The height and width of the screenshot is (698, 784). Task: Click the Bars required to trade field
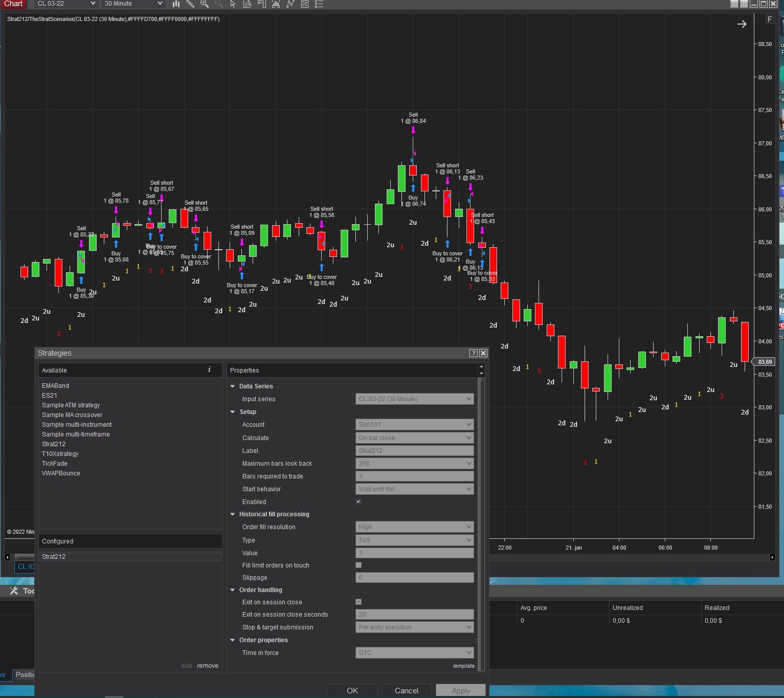coord(414,476)
